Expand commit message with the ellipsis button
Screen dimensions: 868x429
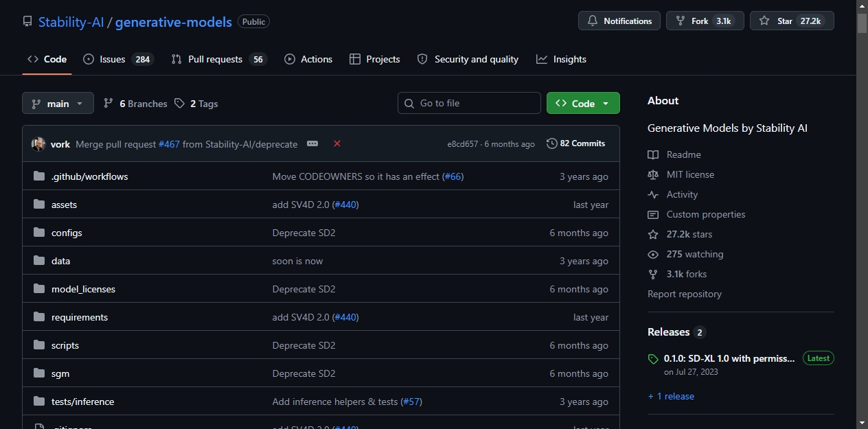click(312, 143)
